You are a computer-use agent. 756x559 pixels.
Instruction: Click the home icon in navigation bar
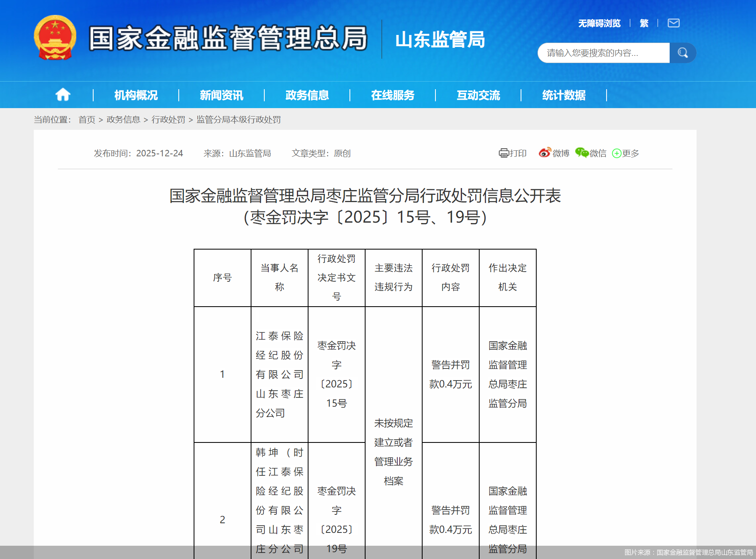pyautogui.click(x=63, y=95)
